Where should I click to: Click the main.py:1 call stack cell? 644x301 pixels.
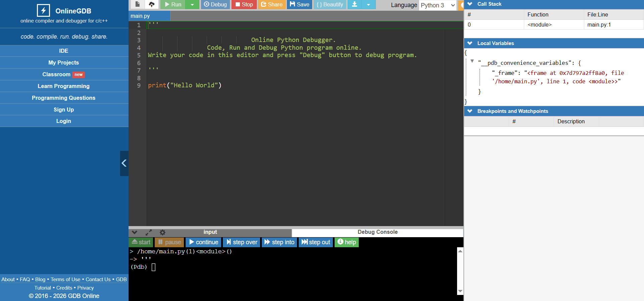[614, 25]
